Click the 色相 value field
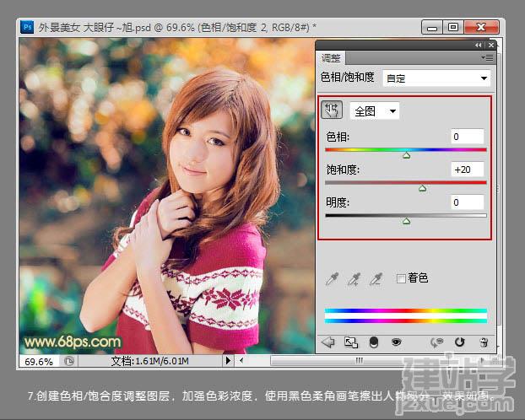Viewport: 525px width, 420px height. point(468,137)
